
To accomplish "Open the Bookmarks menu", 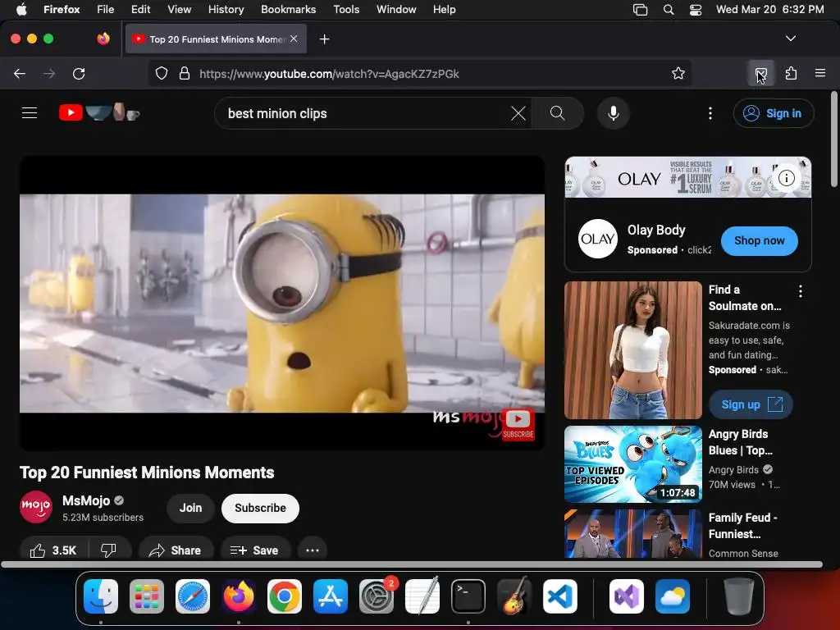I will click(288, 10).
